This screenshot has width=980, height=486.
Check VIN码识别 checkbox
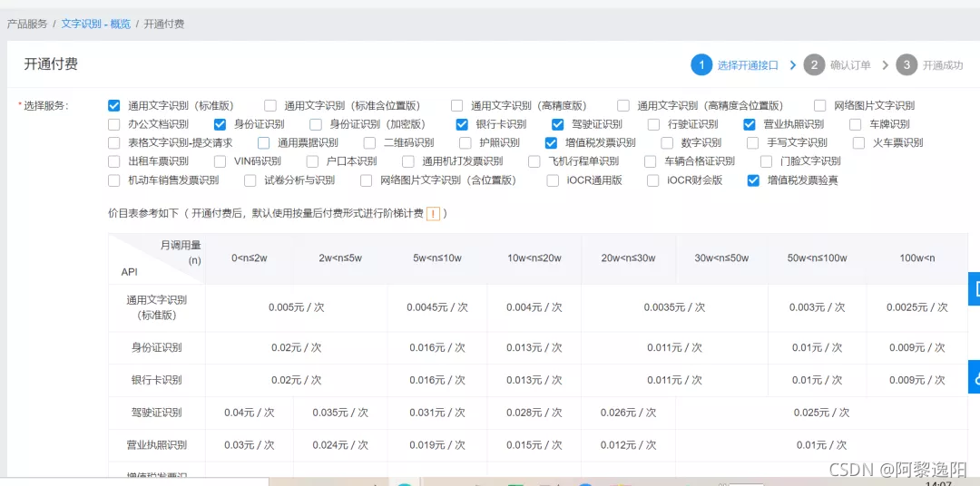[x=220, y=161]
